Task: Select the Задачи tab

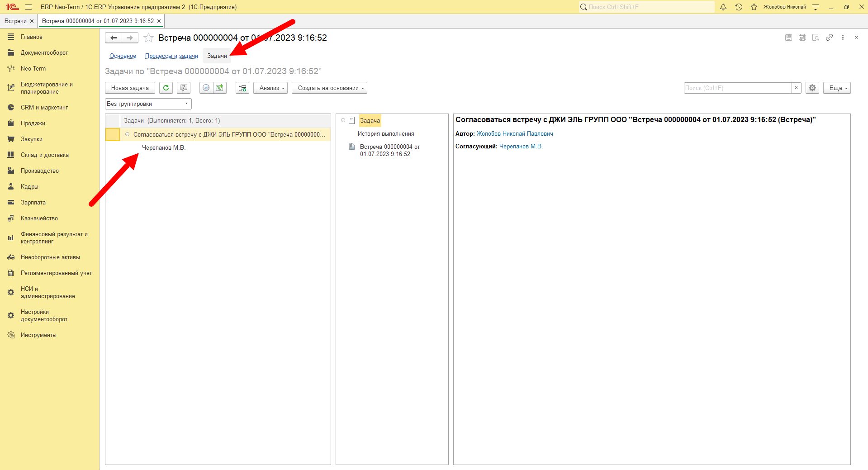Action: pos(217,56)
